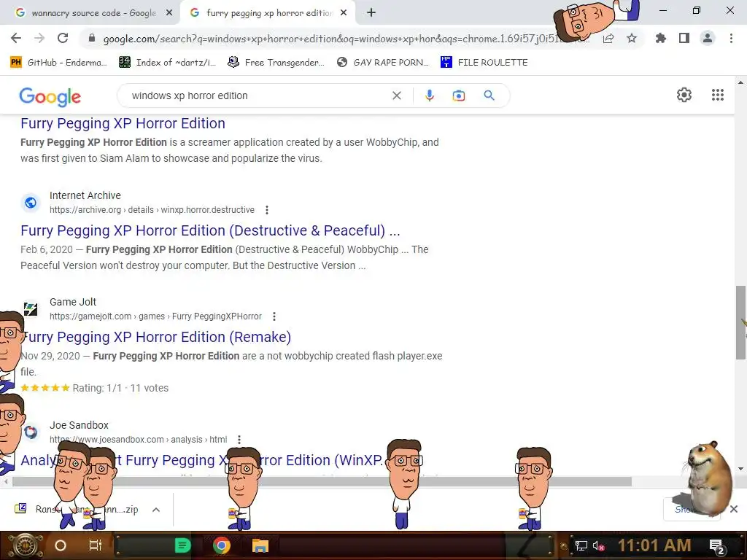This screenshot has width=747, height=560.
Task: Focus the Google search box
Action: [x=258, y=96]
